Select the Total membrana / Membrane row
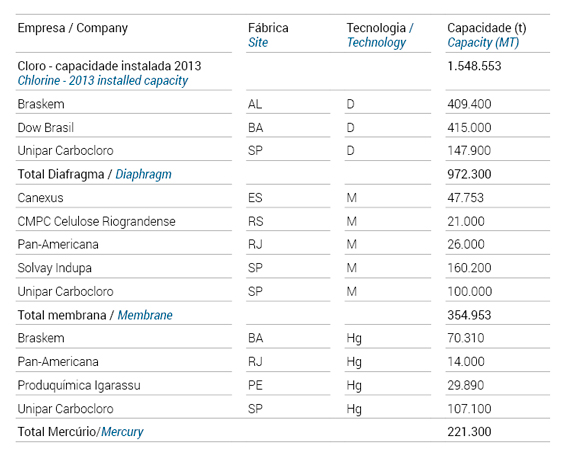Viewport: 565px width, 459px height. click(x=282, y=315)
